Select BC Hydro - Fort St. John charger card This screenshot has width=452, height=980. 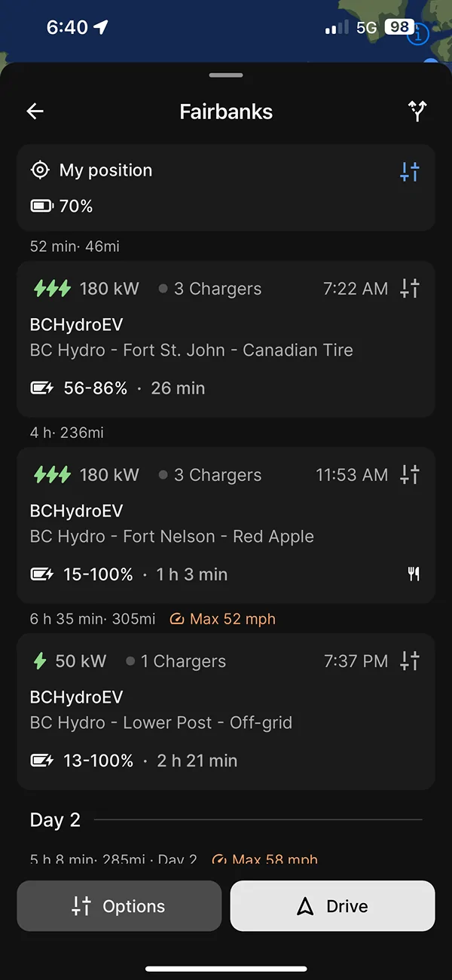click(226, 339)
